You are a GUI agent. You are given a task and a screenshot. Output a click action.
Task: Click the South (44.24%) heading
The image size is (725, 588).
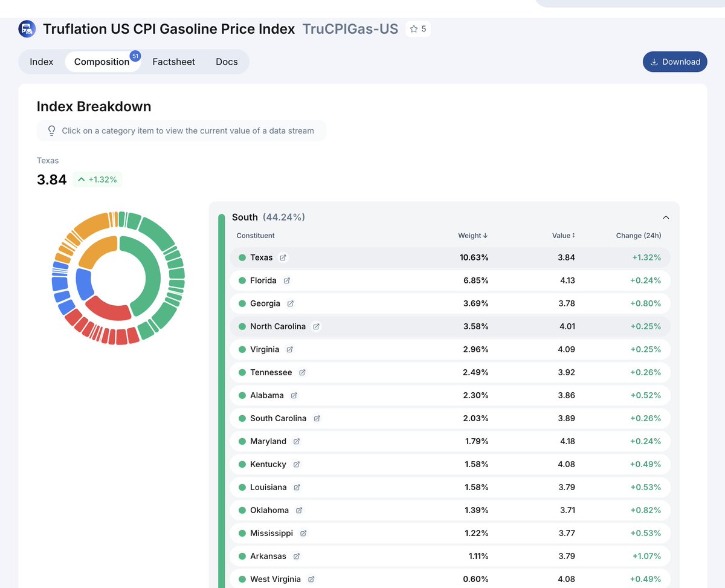pyautogui.click(x=268, y=217)
